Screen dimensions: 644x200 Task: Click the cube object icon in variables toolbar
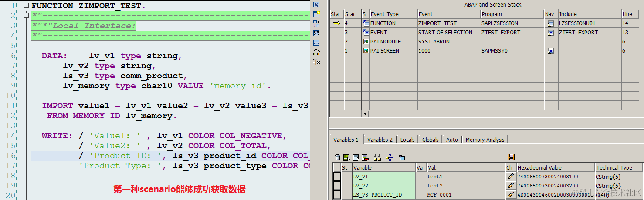click(x=402, y=157)
